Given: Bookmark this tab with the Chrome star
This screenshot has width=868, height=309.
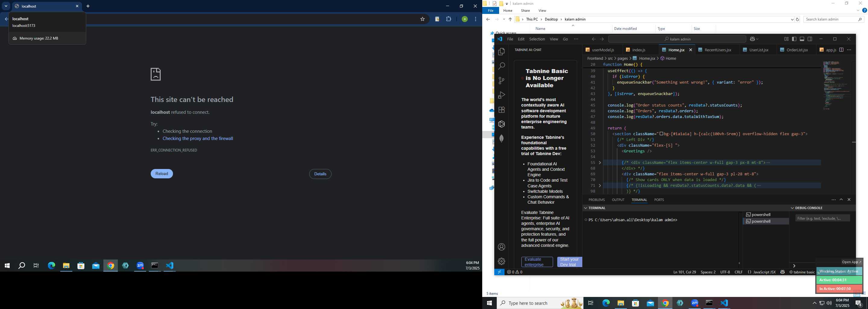Looking at the screenshot, I should [422, 19].
